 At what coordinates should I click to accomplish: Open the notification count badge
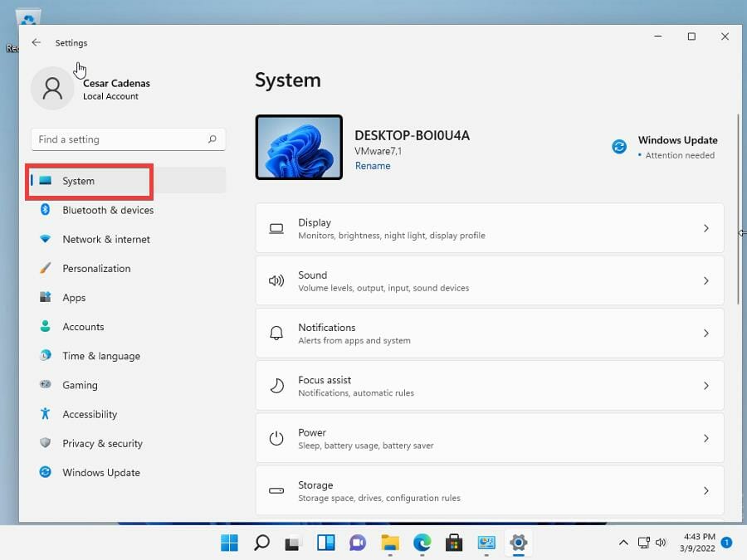click(726, 543)
